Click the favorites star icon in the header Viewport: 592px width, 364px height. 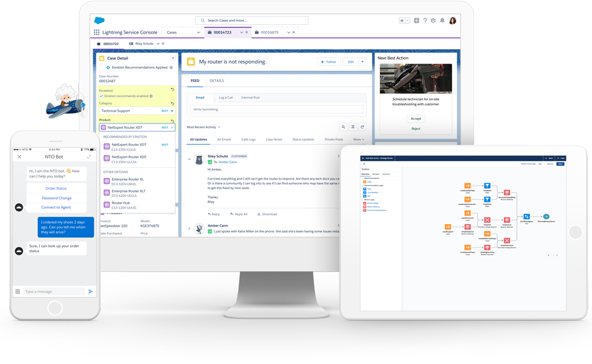pos(402,20)
